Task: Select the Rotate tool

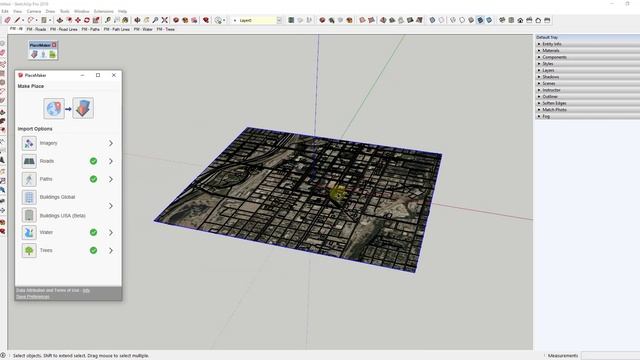Action: point(87,20)
